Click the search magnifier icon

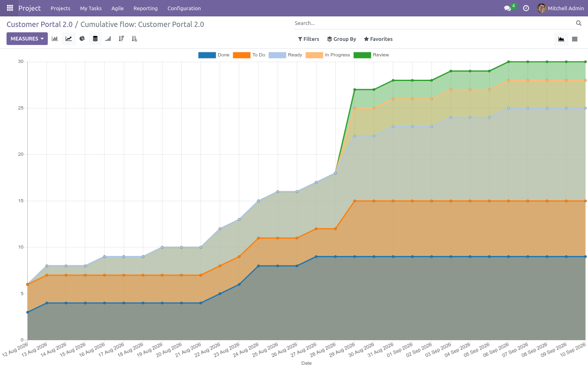(579, 23)
